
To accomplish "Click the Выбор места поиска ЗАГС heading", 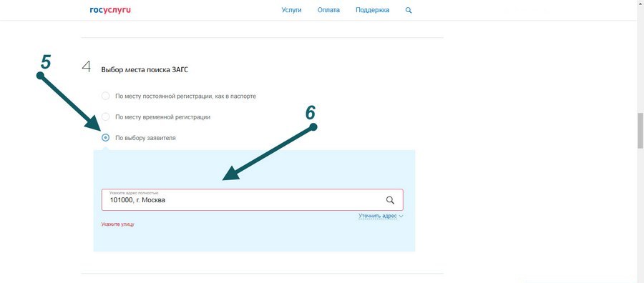I will point(145,70).
